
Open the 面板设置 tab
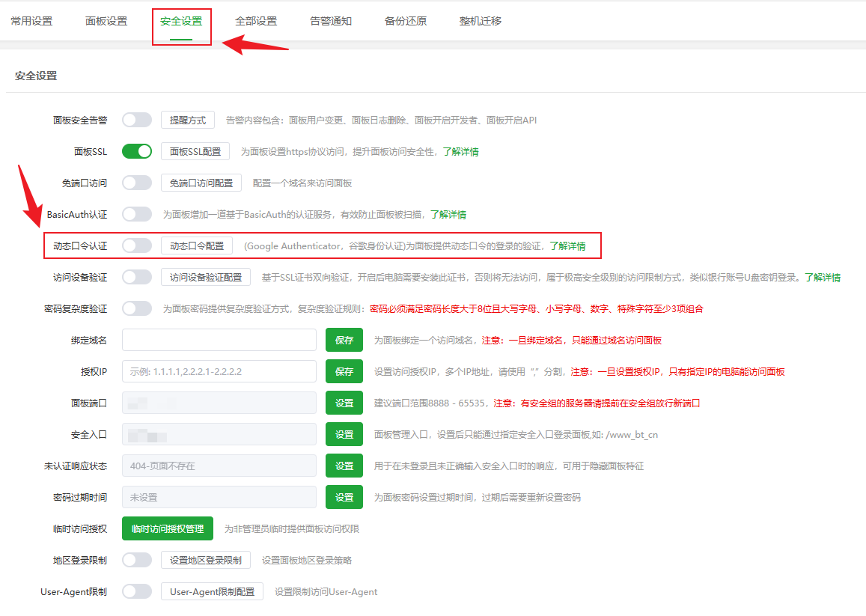point(106,21)
